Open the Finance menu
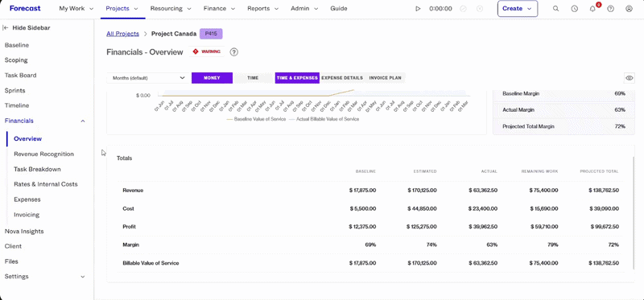 (x=219, y=9)
